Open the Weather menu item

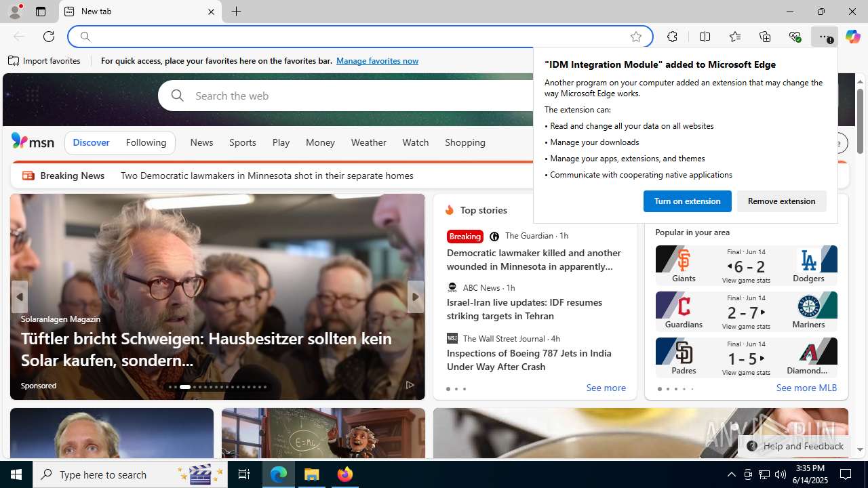click(368, 142)
